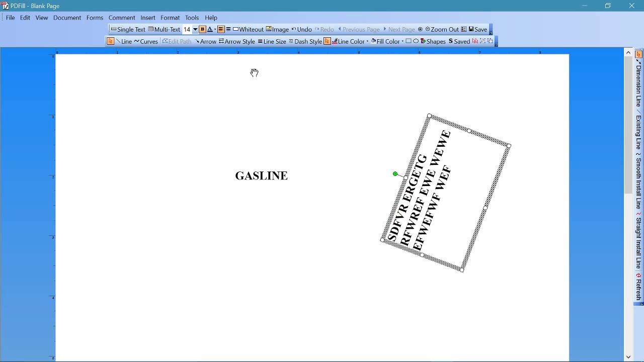The width and height of the screenshot is (644, 362).
Task: Toggle left text alignment
Action: pos(221,29)
